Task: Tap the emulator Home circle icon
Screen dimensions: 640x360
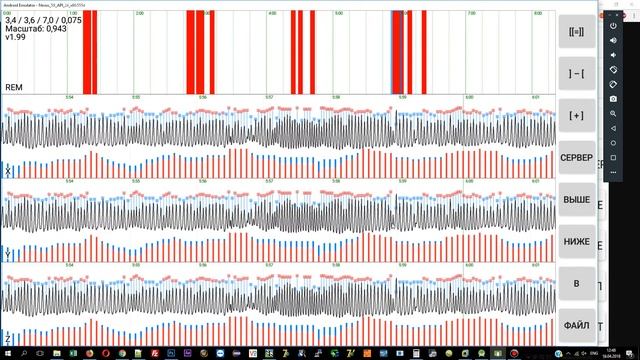Action: click(613, 143)
